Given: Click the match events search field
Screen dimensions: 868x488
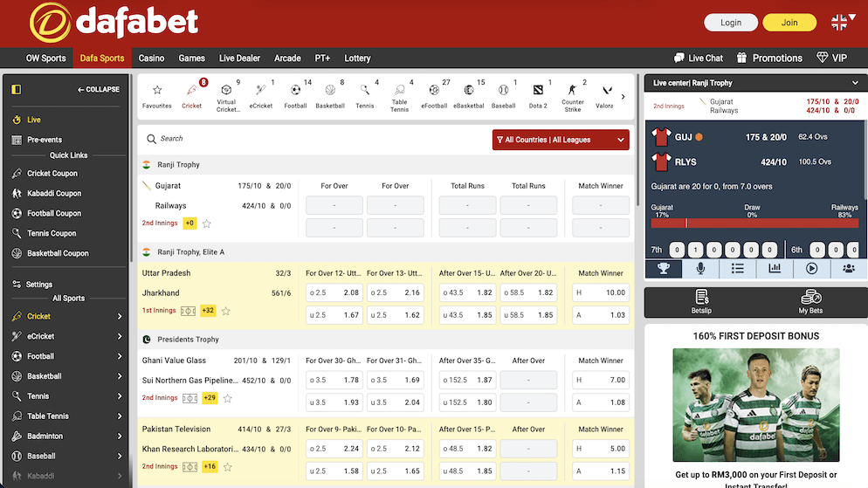Looking at the screenshot, I should (x=315, y=139).
